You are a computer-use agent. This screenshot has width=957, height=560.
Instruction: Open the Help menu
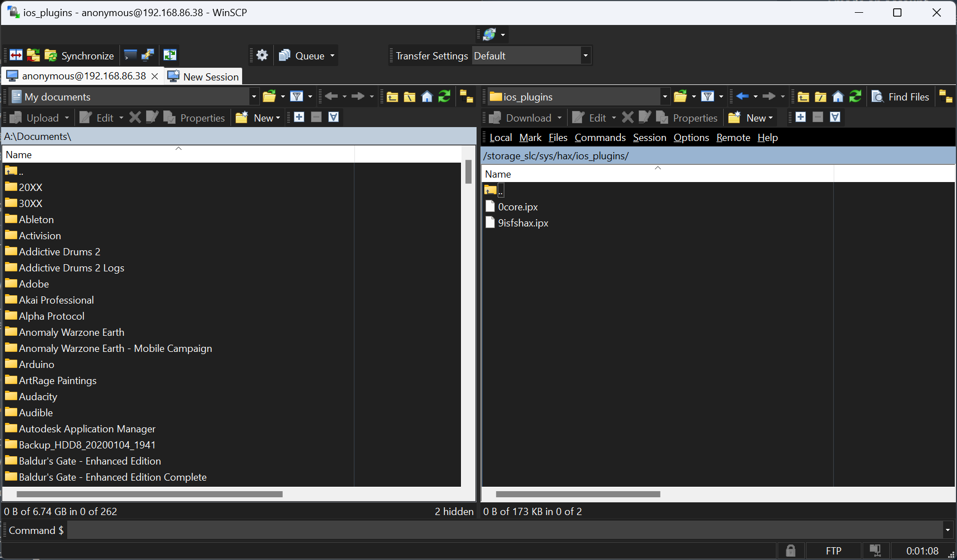point(768,138)
